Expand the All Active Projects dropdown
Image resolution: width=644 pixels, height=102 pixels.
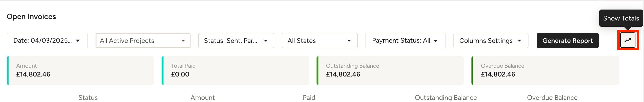tap(143, 41)
